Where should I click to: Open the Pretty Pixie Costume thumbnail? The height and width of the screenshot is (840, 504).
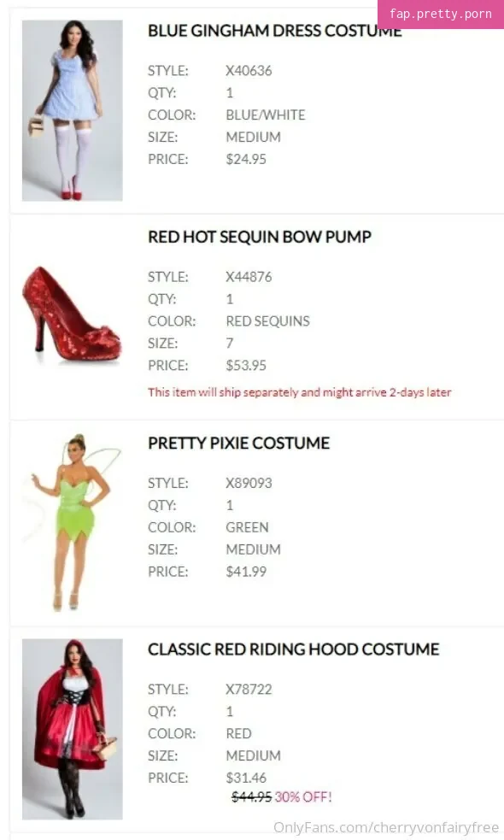[73, 522]
